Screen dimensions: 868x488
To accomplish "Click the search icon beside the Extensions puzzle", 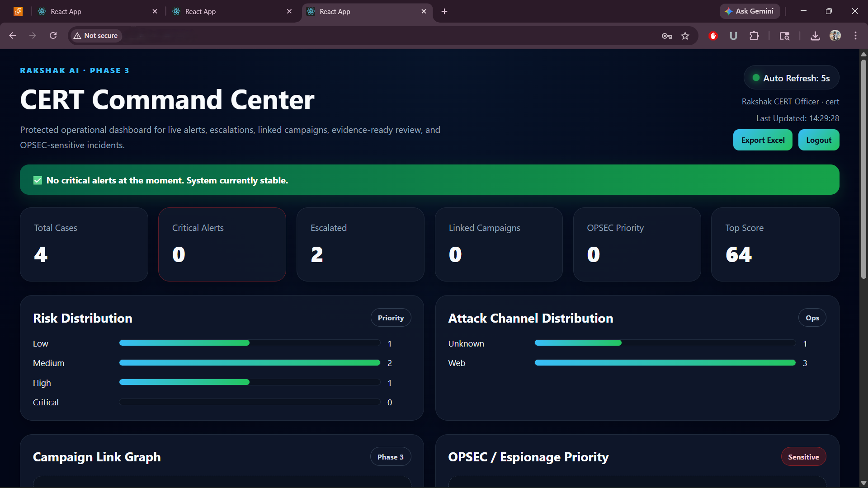I will (x=784, y=36).
